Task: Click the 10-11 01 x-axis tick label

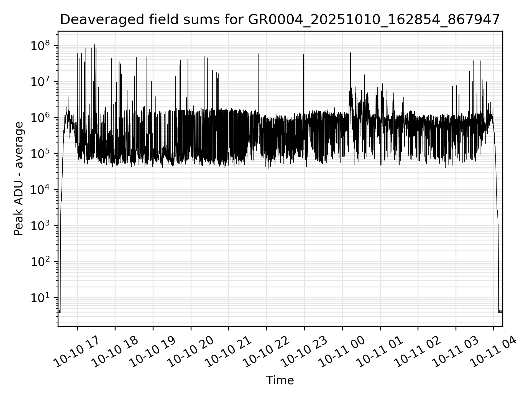Action: pyautogui.click(x=380, y=351)
